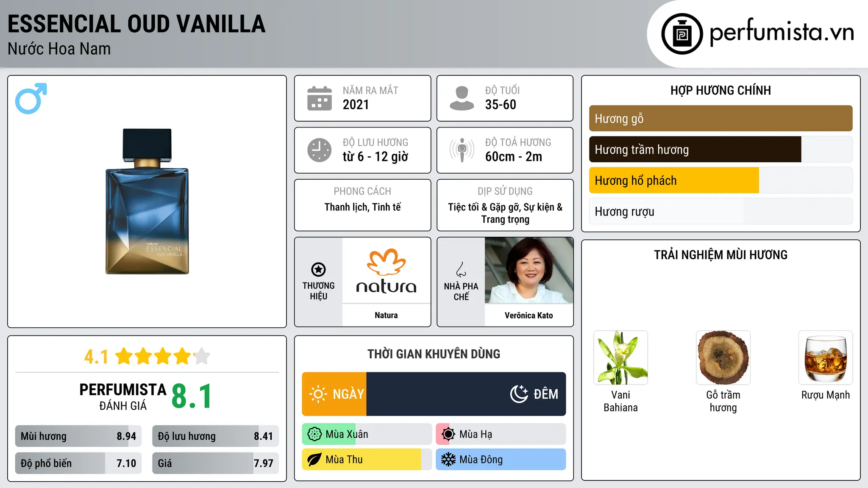Click the age range value 35-60

(x=501, y=105)
